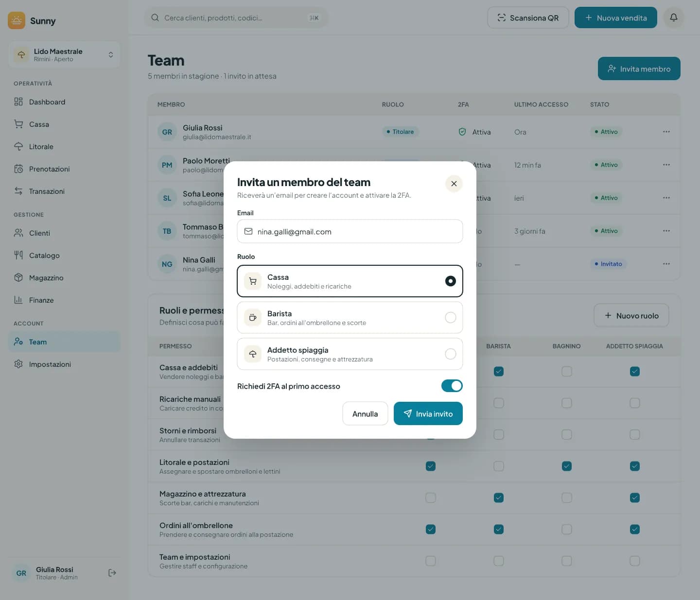The height and width of the screenshot is (600, 700).
Task: Open the more options menu for Giulia Rossi
Action: (x=666, y=132)
